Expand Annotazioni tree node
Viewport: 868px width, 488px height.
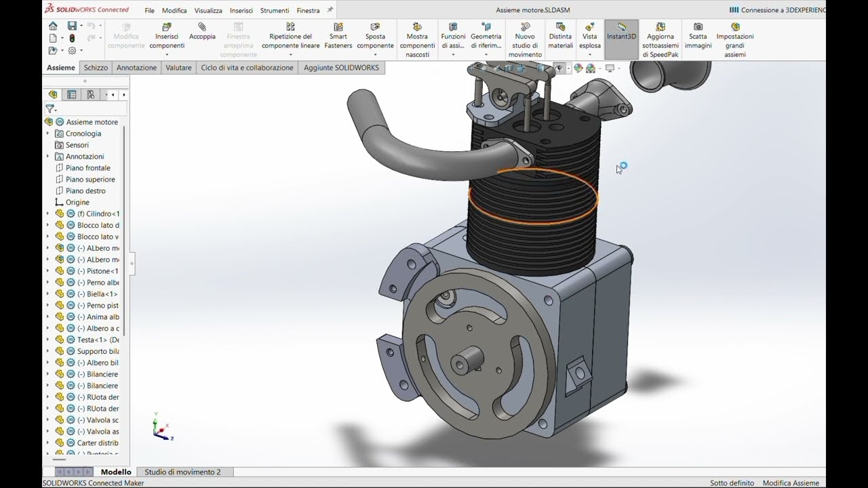[47, 157]
